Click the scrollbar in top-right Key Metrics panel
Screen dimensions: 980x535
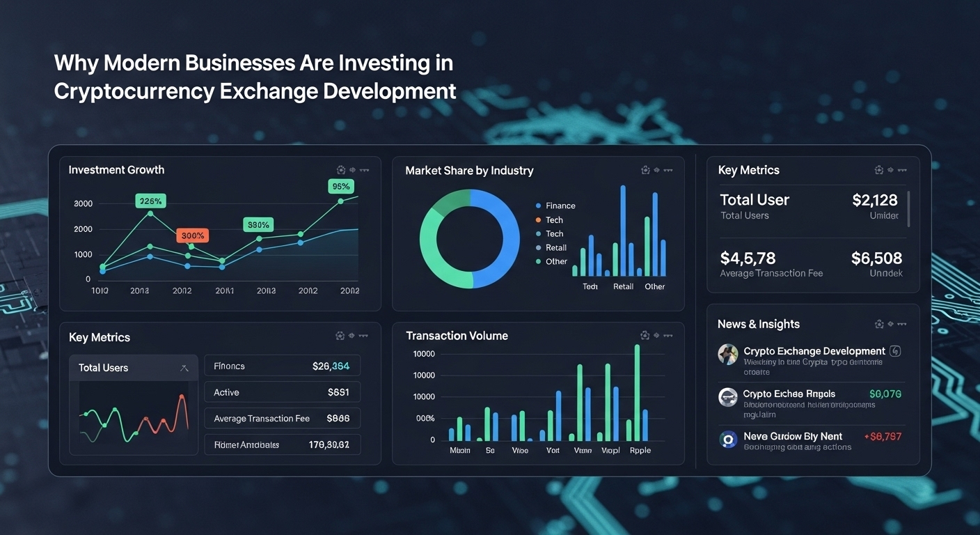pos(909,209)
